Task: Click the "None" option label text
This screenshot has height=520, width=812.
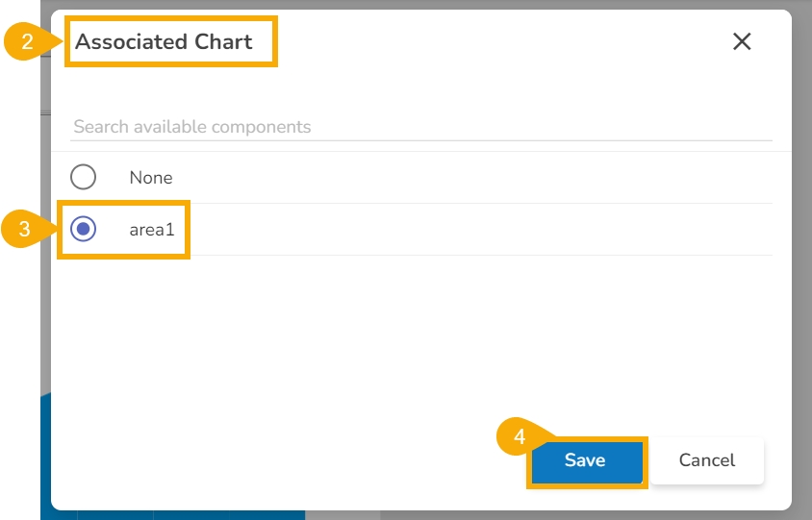Action: point(151,178)
